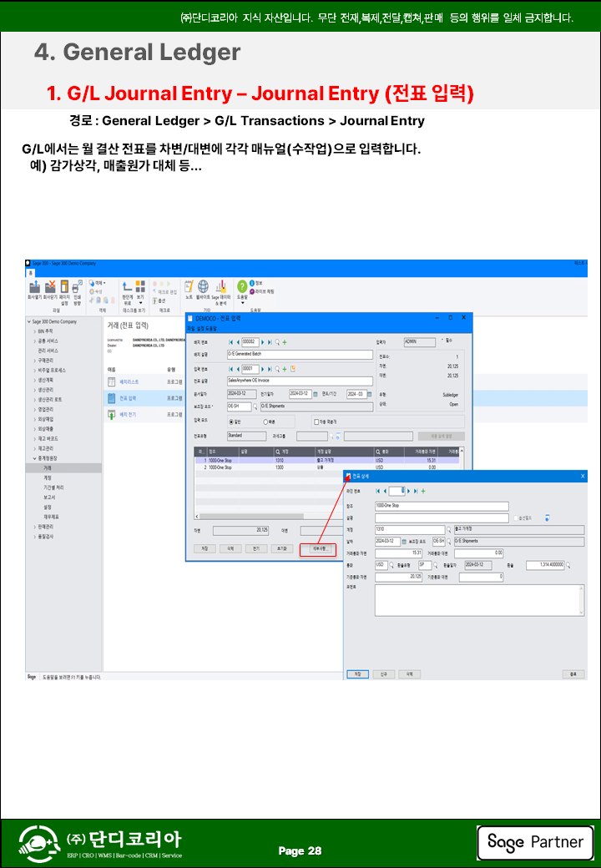Collapse the 총계정원장 tree node
This screenshot has width=601, height=868.
pyautogui.click(x=35, y=458)
